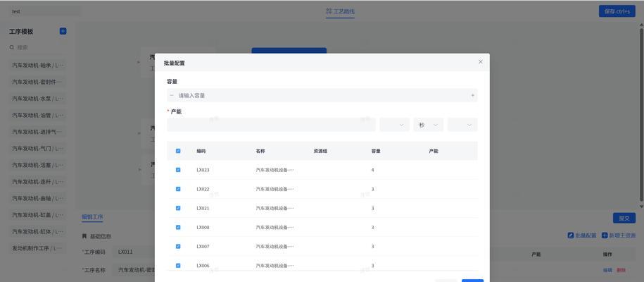Add a new 工序模板 with plus icon
The height and width of the screenshot is (282, 644).
(x=63, y=31)
